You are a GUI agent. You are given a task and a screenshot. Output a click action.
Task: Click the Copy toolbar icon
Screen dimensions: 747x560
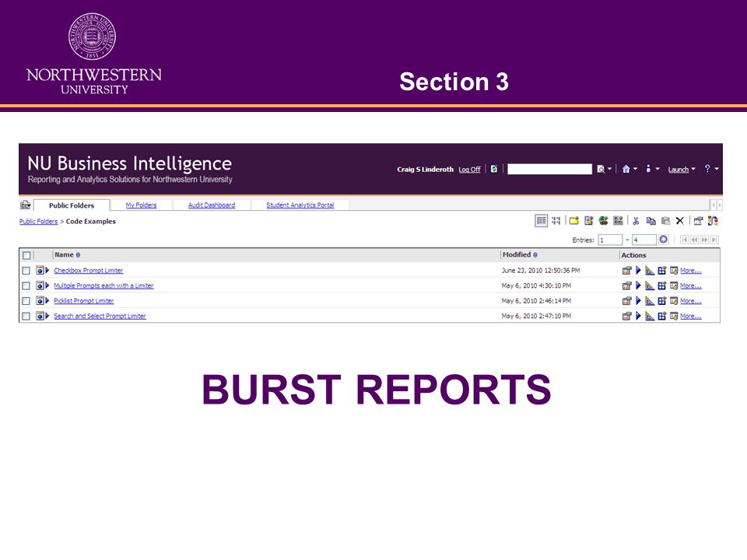pos(651,220)
